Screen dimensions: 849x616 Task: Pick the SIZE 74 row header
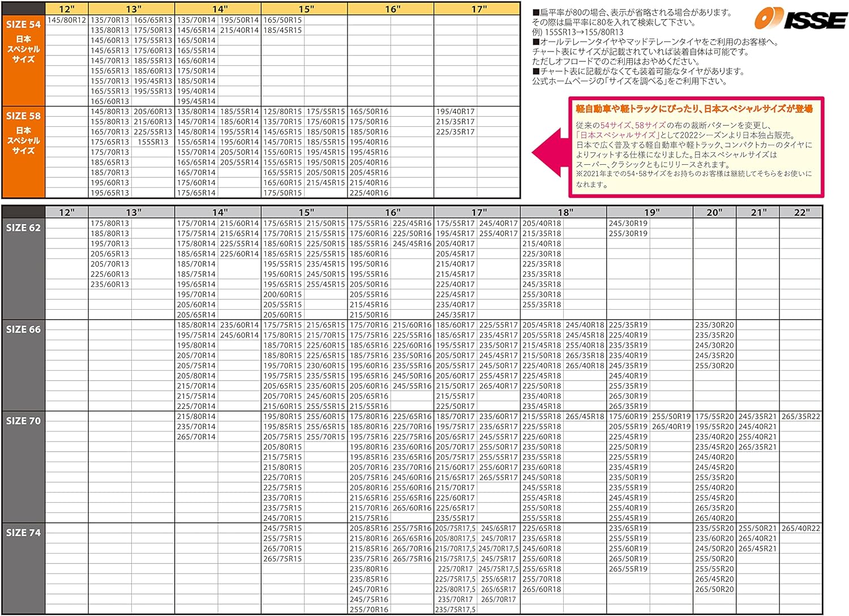[x=23, y=532]
